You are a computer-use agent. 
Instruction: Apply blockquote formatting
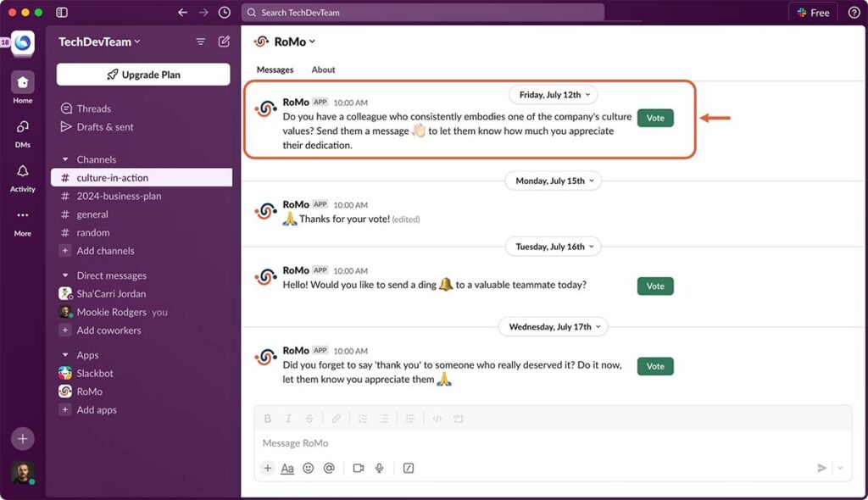click(410, 419)
